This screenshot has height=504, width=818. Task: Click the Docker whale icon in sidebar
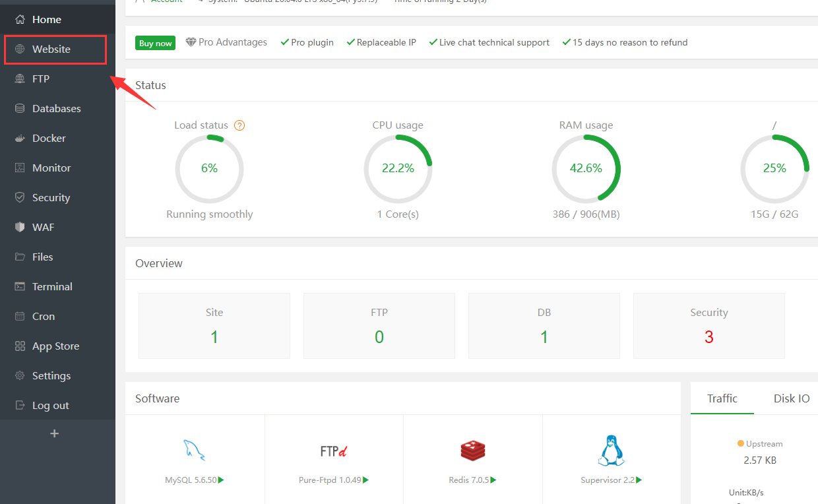[20, 139]
